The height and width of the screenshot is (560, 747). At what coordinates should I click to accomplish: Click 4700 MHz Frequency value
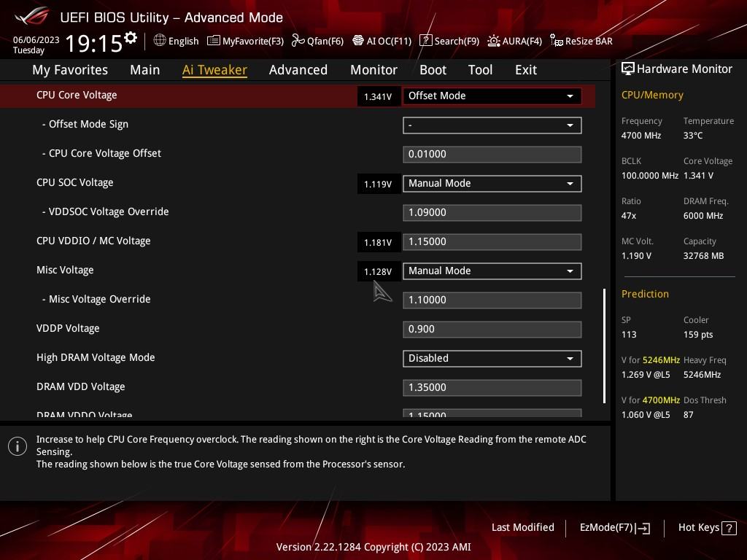tap(641, 136)
